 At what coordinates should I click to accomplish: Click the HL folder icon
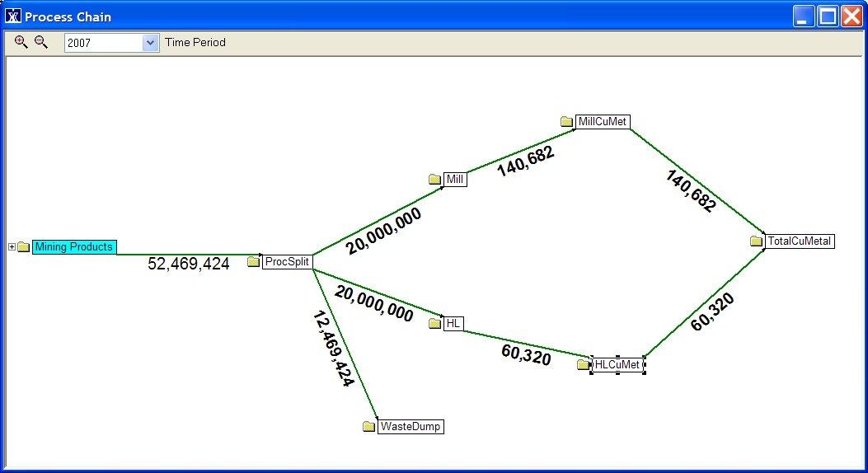point(435,324)
